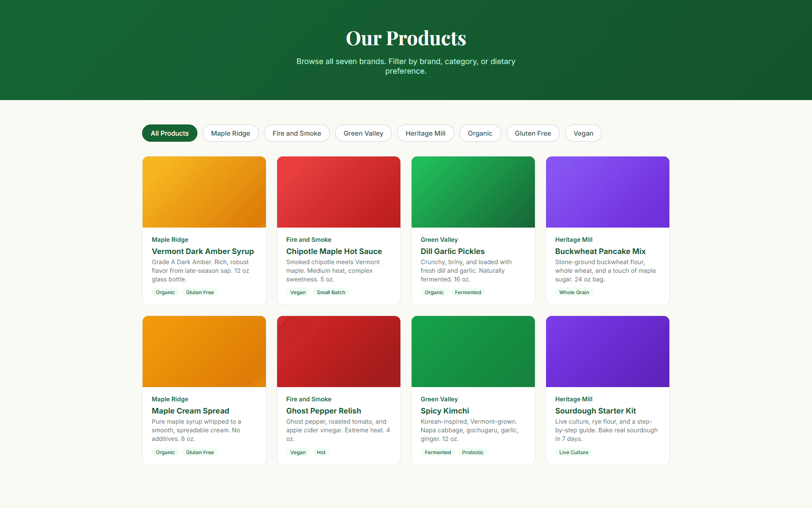Enable the Organic dietary filter
The width and height of the screenshot is (812, 508).
coord(480,133)
